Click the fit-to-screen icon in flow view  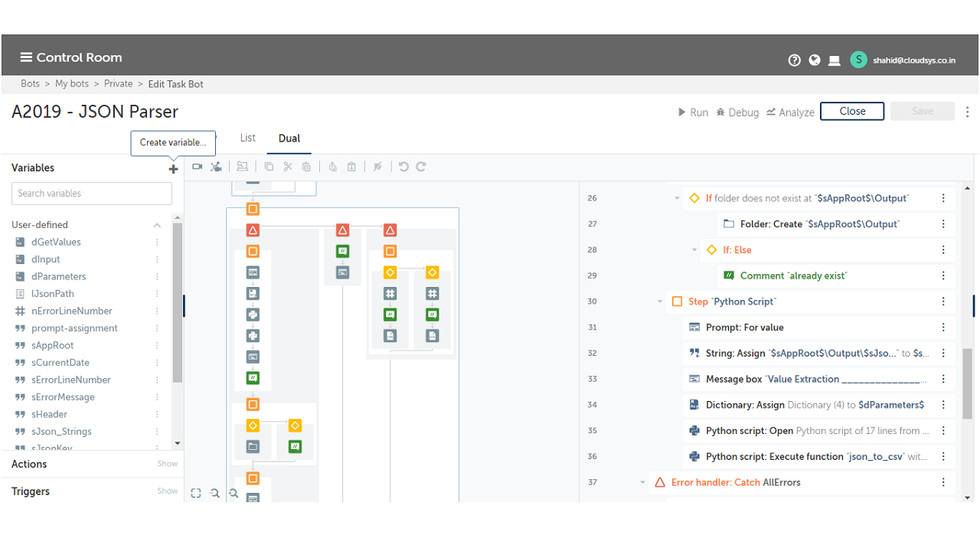196,494
